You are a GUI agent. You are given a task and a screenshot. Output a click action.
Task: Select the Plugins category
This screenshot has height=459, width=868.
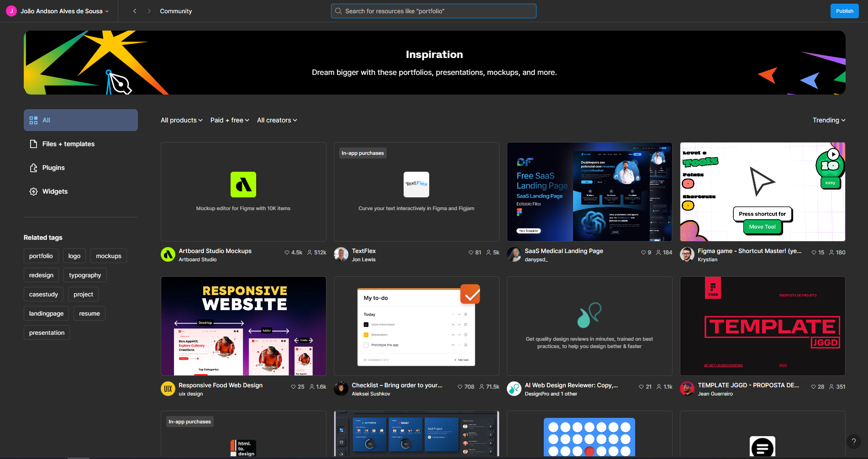[81, 168]
